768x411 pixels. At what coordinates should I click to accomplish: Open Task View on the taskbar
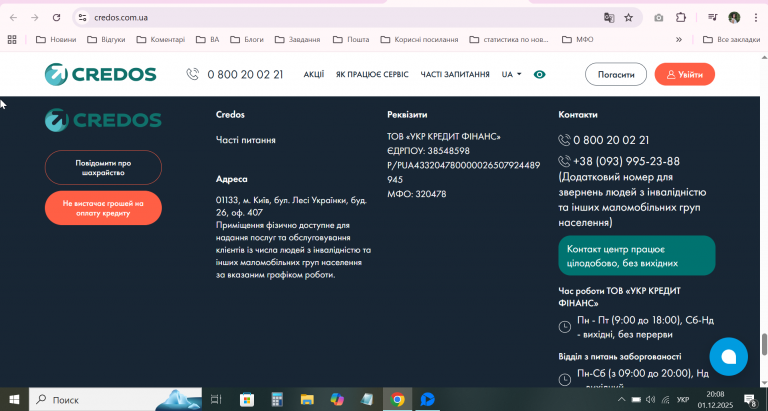pos(216,399)
